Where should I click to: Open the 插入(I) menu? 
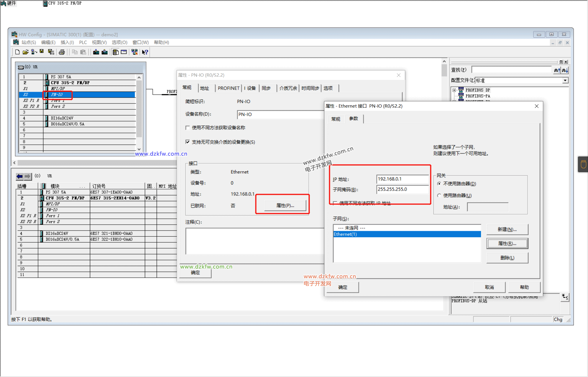pos(67,42)
